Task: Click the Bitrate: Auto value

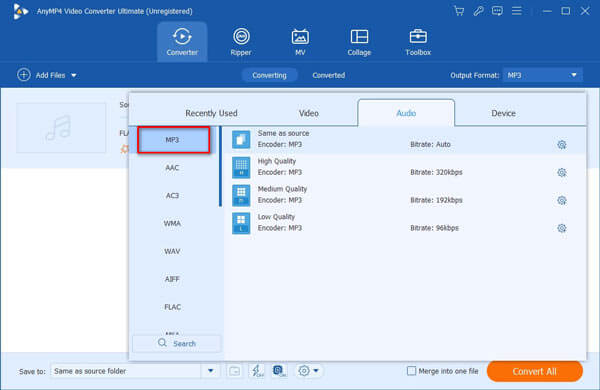Action: pyautogui.click(x=430, y=145)
